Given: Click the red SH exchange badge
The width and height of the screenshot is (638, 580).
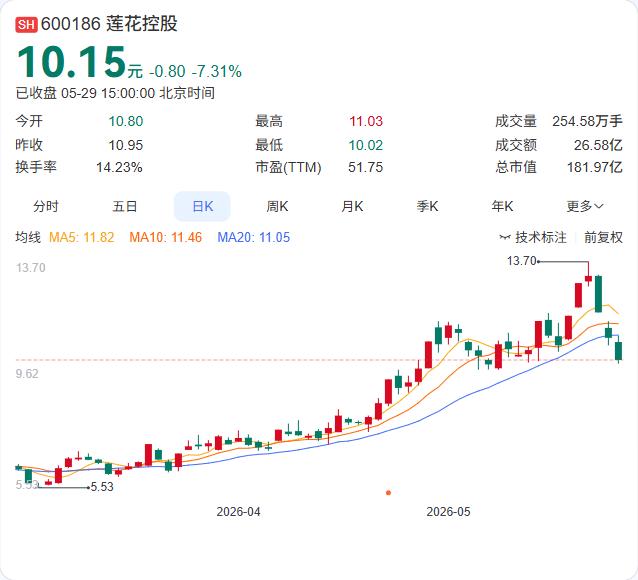Looking at the screenshot, I should [26, 24].
